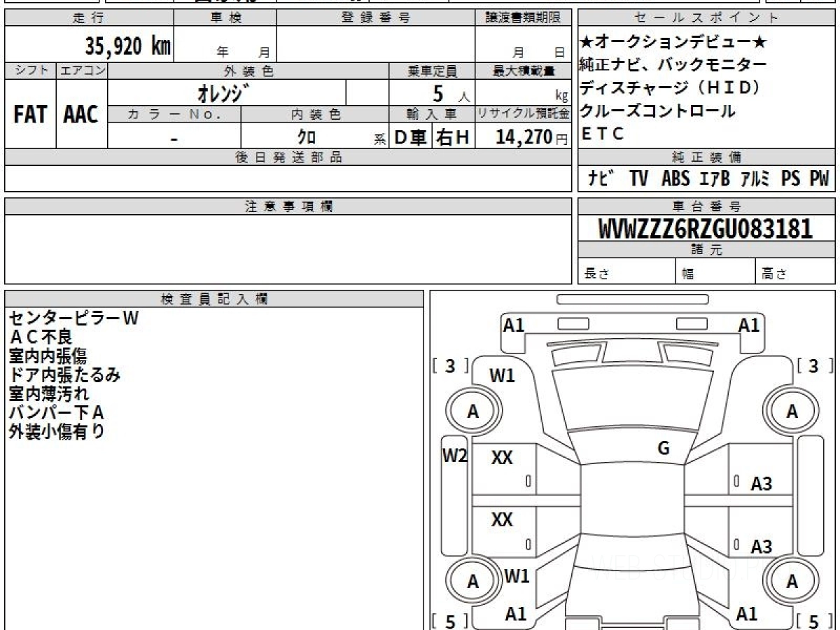840x630 pixels.
Task: Click the ★オークションデビュー★ line
Action: [674, 43]
